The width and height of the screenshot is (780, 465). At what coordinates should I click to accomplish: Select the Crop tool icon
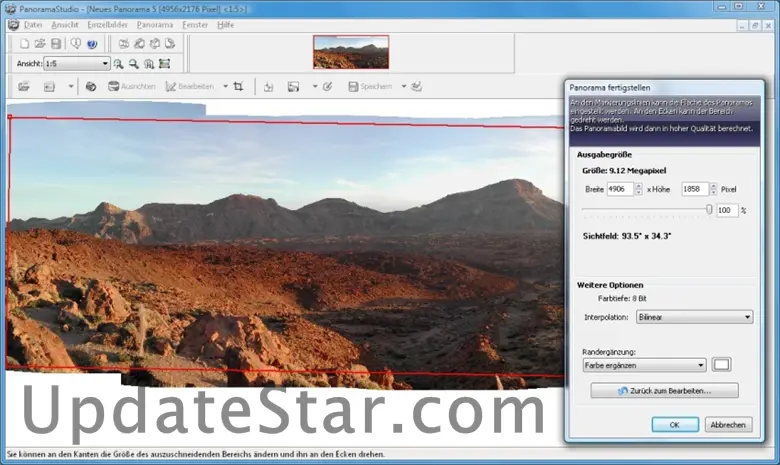[x=238, y=87]
